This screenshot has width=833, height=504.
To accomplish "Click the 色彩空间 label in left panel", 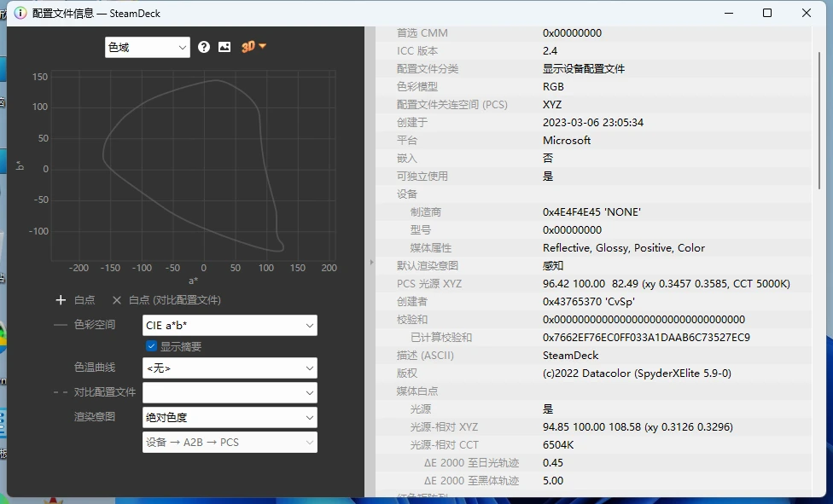I will click(95, 325).
